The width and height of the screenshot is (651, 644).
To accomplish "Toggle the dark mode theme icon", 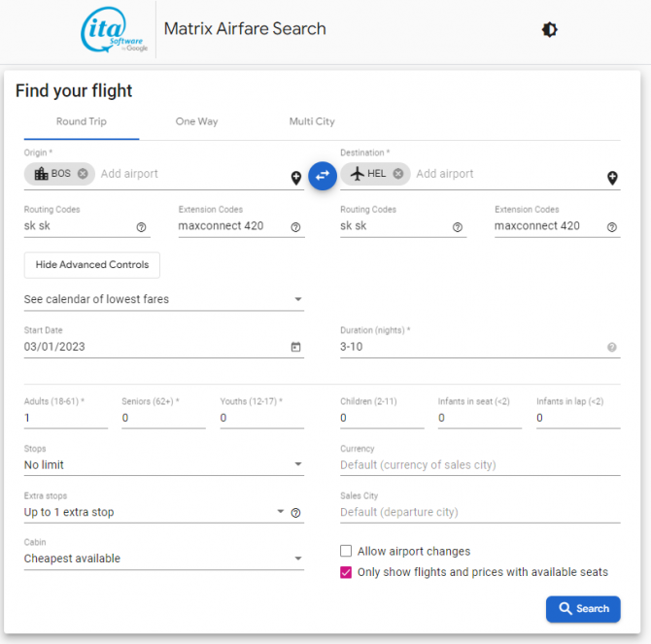I will click(550, 30).
